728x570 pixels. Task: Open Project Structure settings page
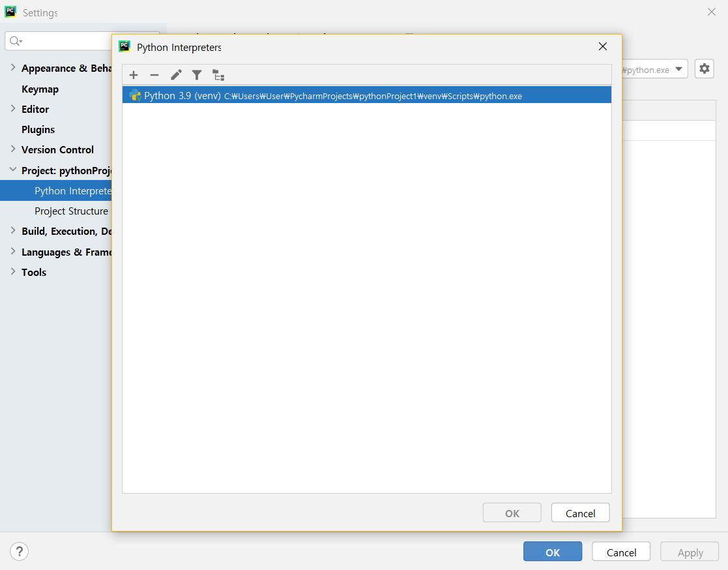pyautogui.click(x=72, y=211)
